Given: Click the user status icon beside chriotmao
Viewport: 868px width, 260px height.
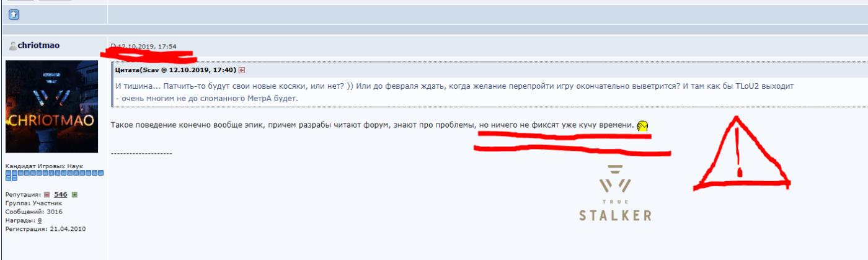Looking at the screenshot, I should click(13, 46).
